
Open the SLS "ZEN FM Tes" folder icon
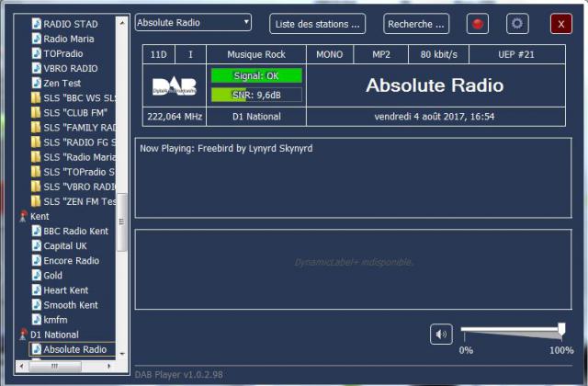pyautogui.click(x=36, y=201)
